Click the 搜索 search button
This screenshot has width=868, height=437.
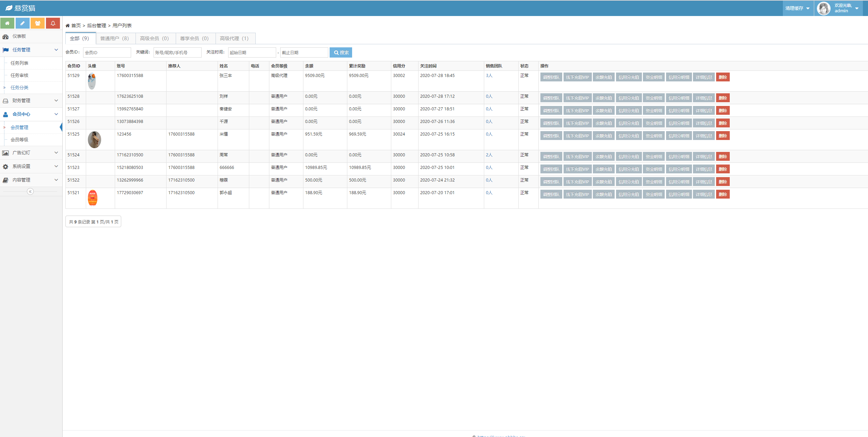(341, 52)
